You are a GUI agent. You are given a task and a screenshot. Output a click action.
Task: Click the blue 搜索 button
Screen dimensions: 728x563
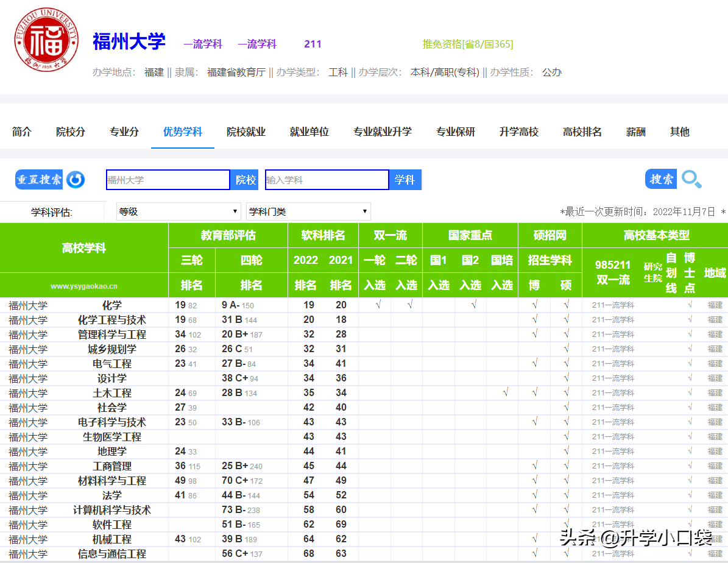point(660,179)
